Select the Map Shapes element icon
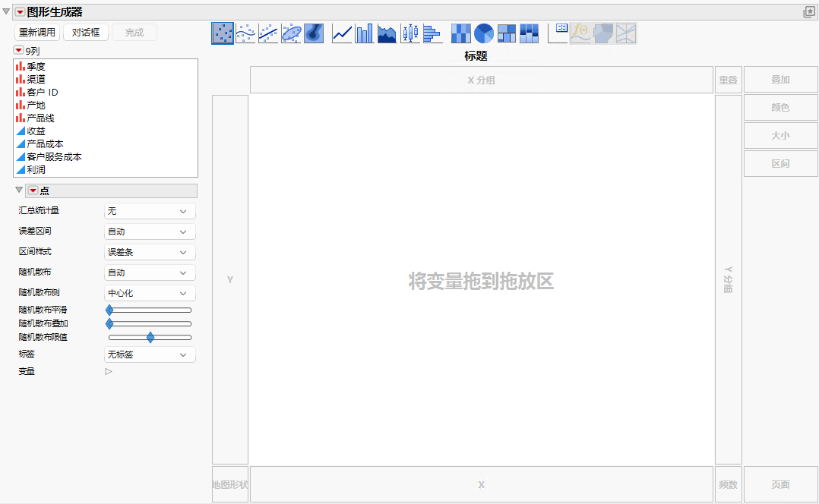The width and height of the screenshot is (819, 504). coord(603,33)
